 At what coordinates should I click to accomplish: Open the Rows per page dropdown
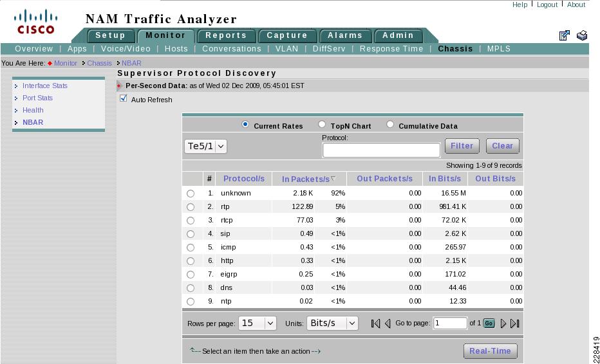click(x=257, y=323)
